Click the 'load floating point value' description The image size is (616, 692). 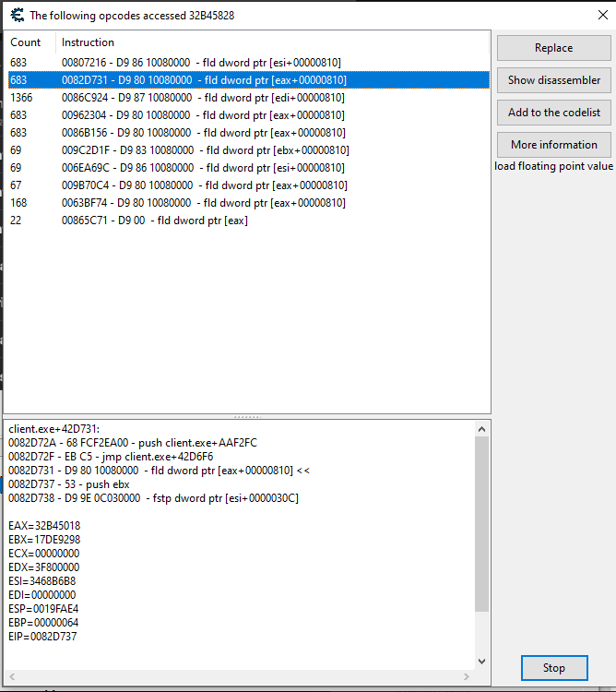coord(554,166)
